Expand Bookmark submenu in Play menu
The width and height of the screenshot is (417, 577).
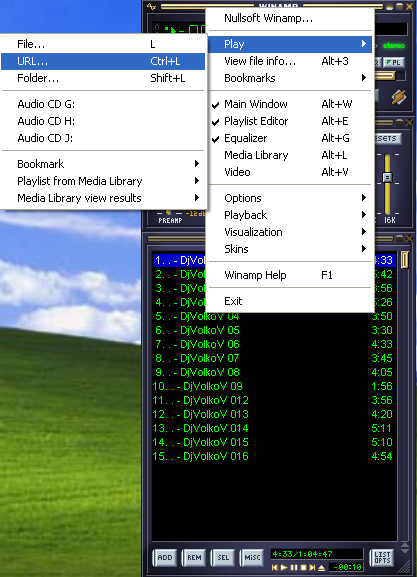tap(103, 164)
